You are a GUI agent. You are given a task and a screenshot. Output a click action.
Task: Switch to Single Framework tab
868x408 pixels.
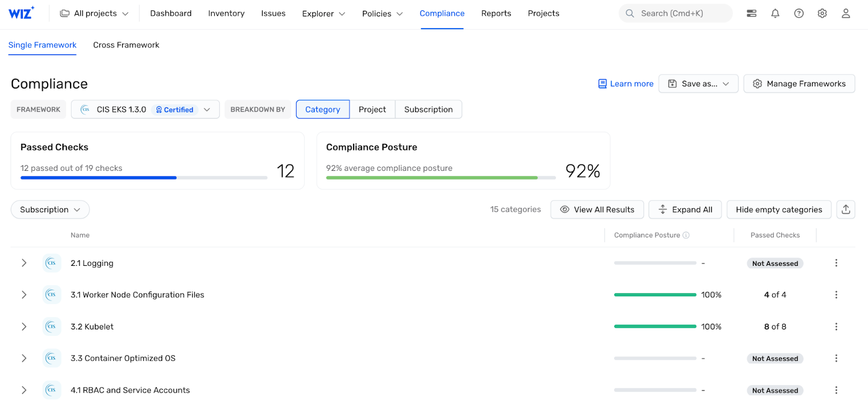[42, 45]
